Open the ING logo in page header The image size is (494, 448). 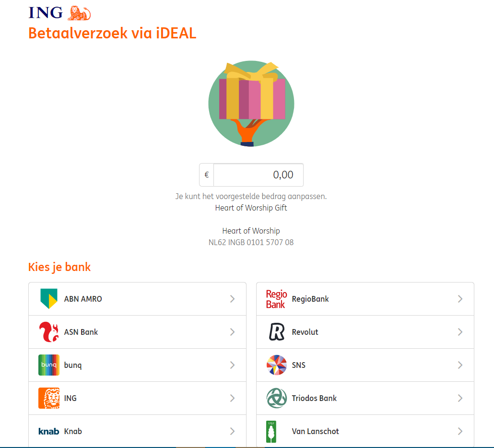click(59, 13)
